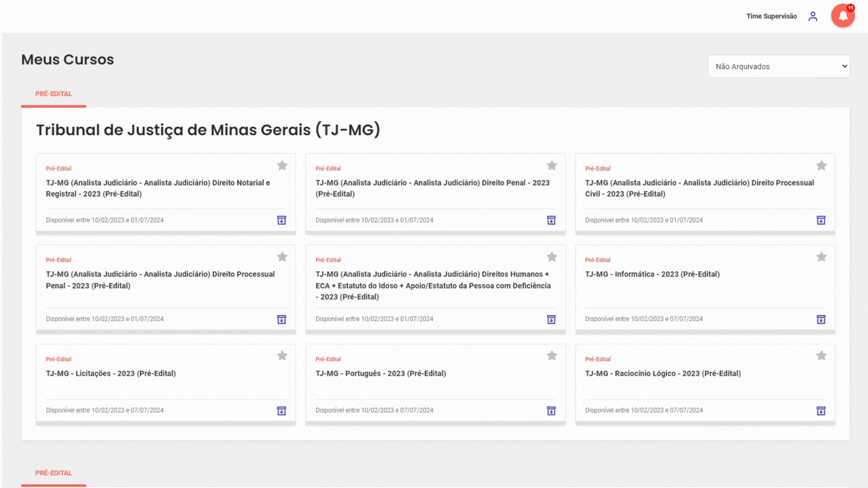
Task: Star the Direito Processual Penal course
Action: point(282,257)
